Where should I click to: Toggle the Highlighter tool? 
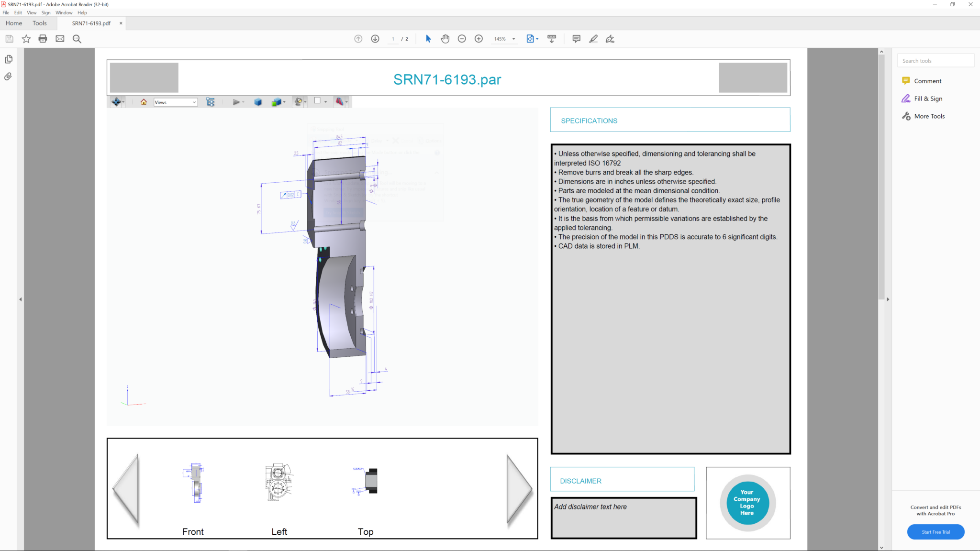(593, 39)
